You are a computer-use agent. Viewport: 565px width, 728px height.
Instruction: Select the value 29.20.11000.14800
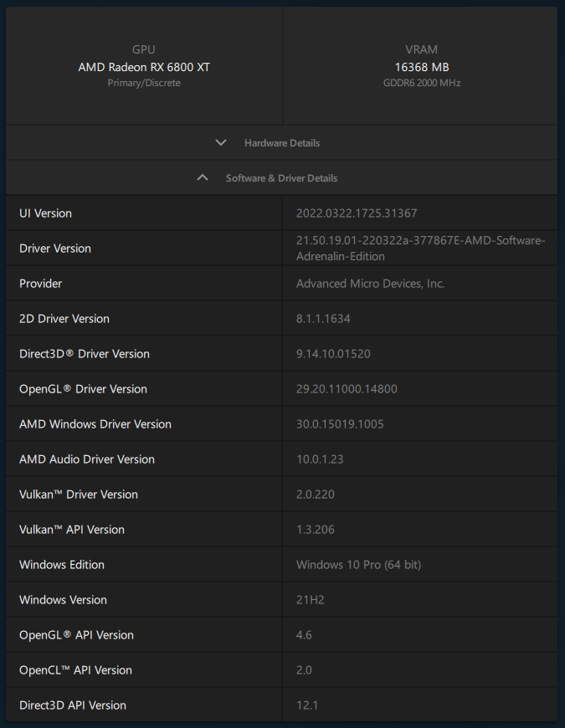click(x=347, y=389)
